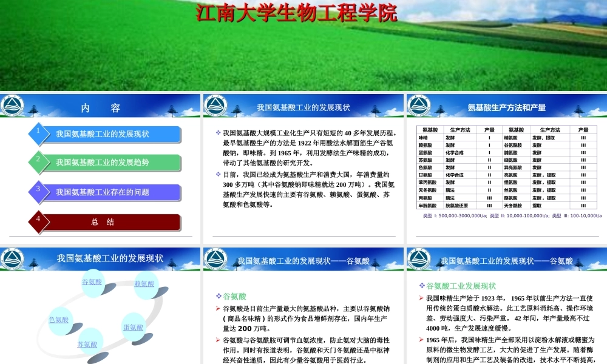
Task: Follow the 苏氨酸 hyperlink circle
Action: (x=87, y=344)
